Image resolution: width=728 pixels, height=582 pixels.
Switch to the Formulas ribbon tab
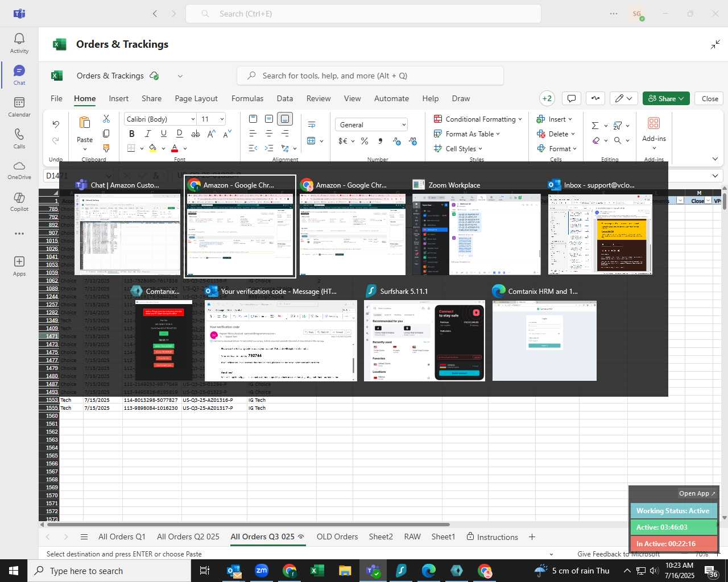pos(247,98)
